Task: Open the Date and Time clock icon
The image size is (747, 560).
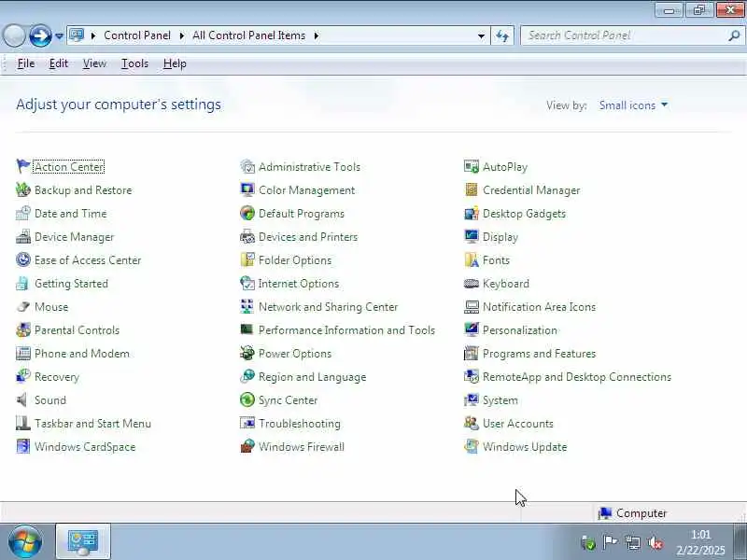Action: 22,213
